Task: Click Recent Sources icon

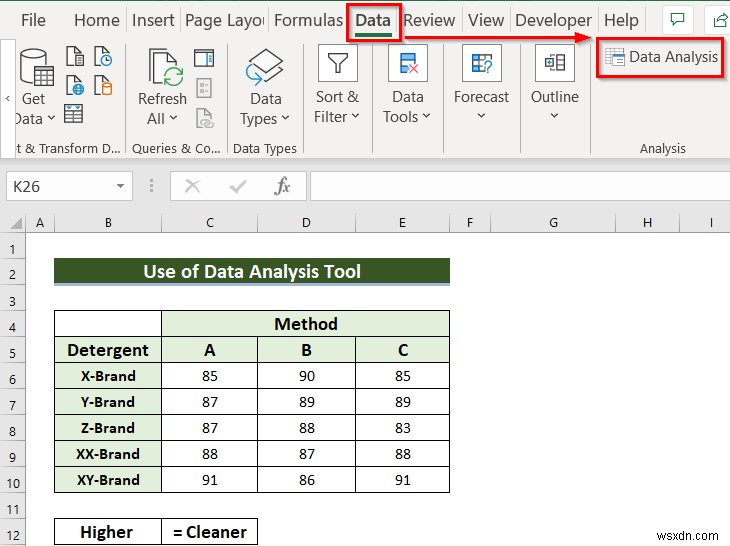Action: 103,56
